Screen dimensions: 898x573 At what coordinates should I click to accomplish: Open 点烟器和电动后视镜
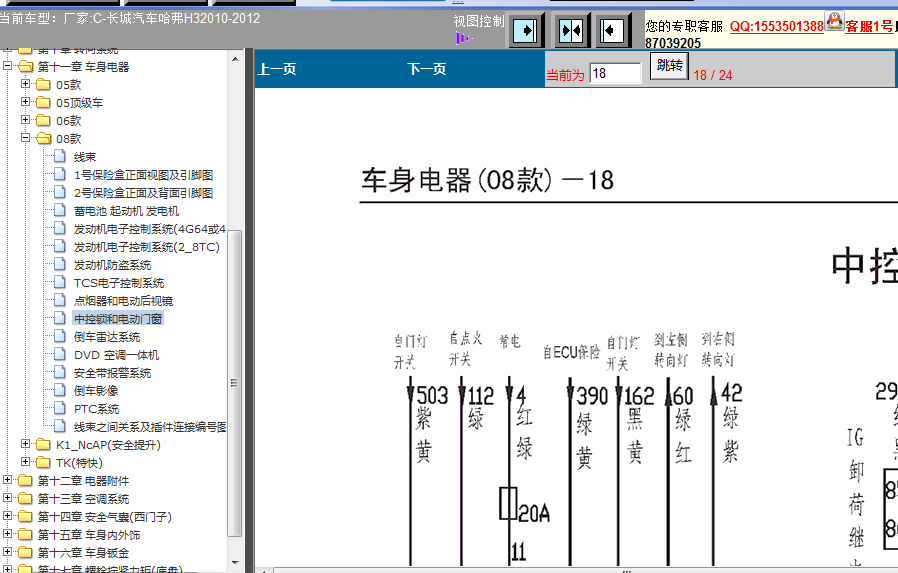[123, 301]
